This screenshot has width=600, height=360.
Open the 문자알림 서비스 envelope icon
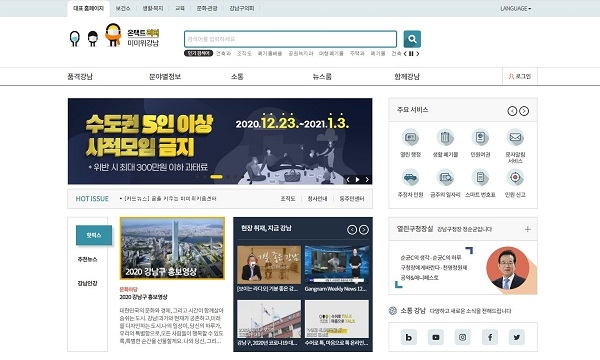tap(515, 137)
